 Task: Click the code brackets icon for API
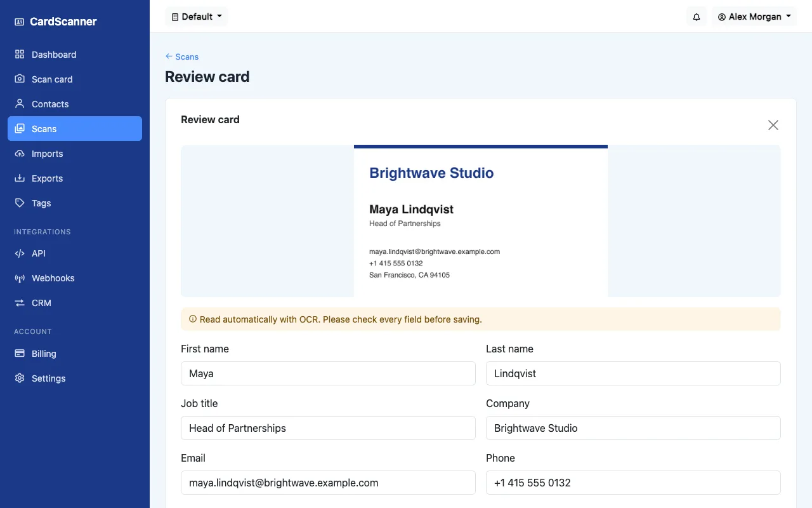tap(20, 253)
